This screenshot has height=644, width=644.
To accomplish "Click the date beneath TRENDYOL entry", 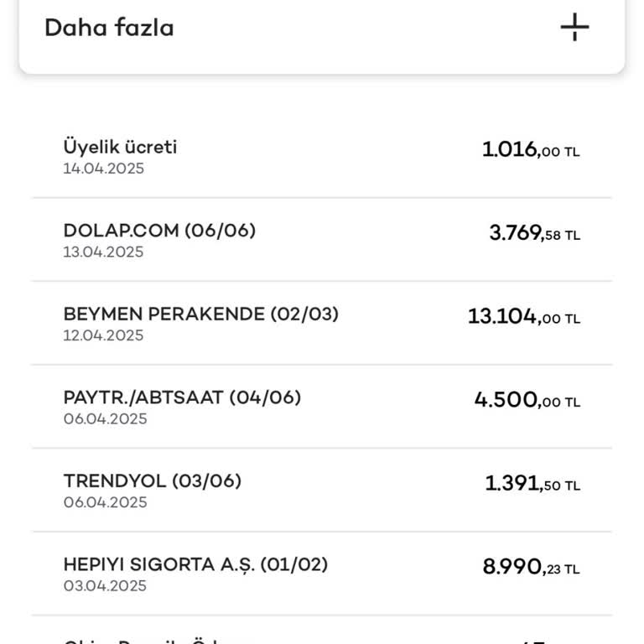I will [105, 502].
